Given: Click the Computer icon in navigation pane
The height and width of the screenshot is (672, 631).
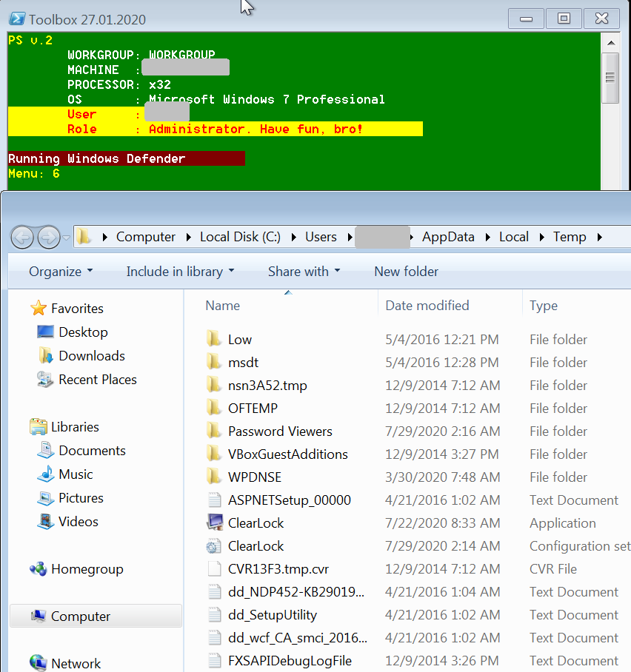Looking at the screenshot, I should [39, 616].
